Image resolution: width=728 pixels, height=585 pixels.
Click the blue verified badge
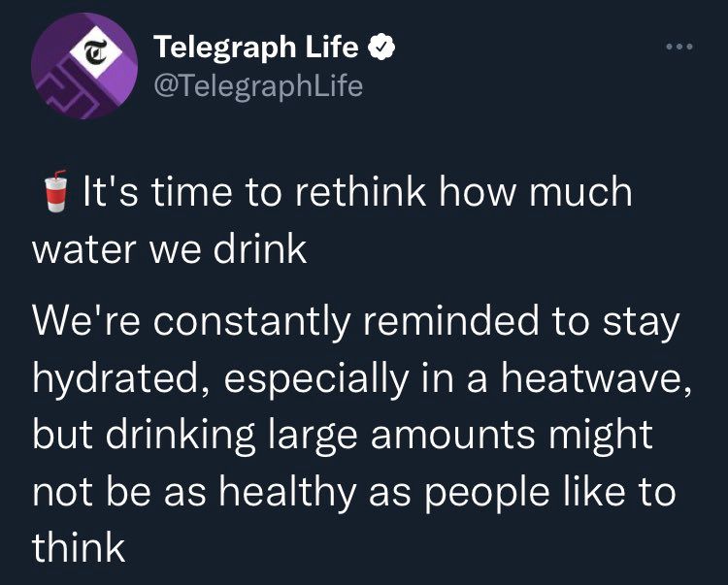[384, 46]
